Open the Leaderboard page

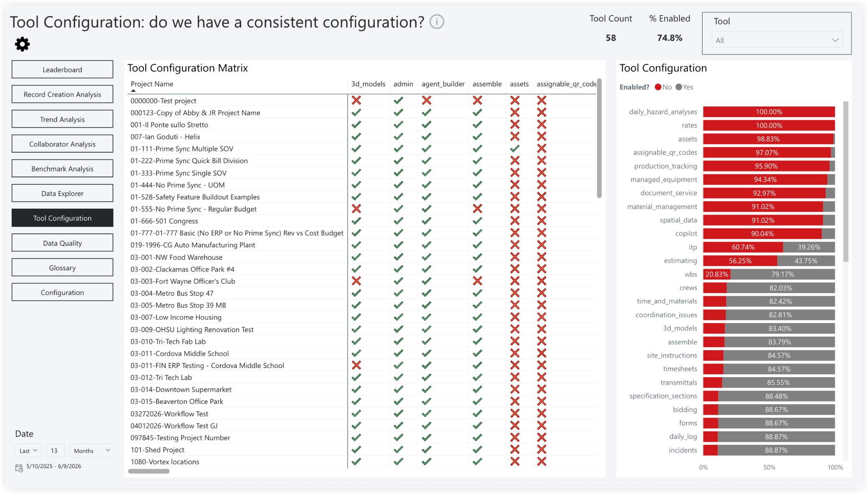click(x=62, y=70)
